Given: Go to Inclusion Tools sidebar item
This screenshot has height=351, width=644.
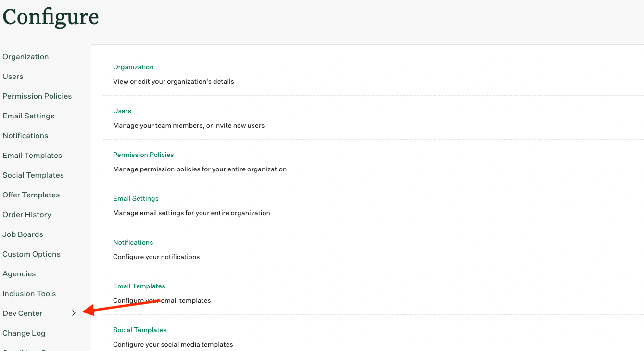Looking at the screenshot, I should pyautogui.click(x=29, y=294).
